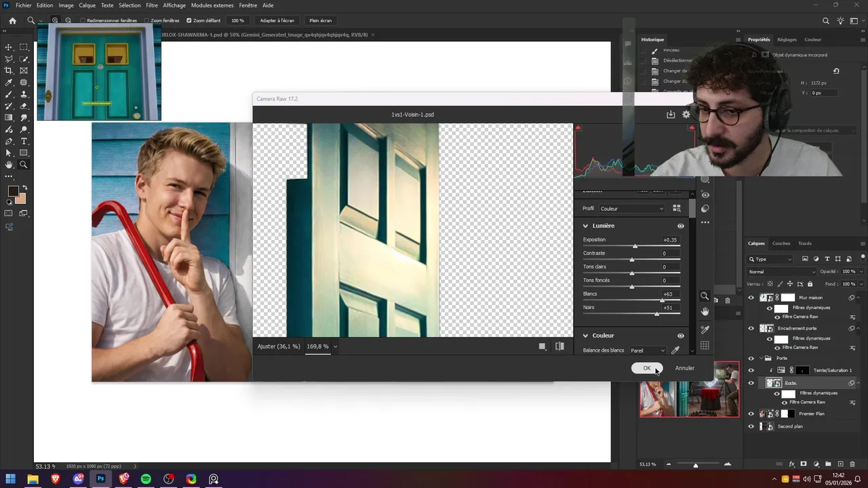Select the Move tool in Photoshop toolbar
The width and height of the screenshot is (868, 488).
(9, 47)
